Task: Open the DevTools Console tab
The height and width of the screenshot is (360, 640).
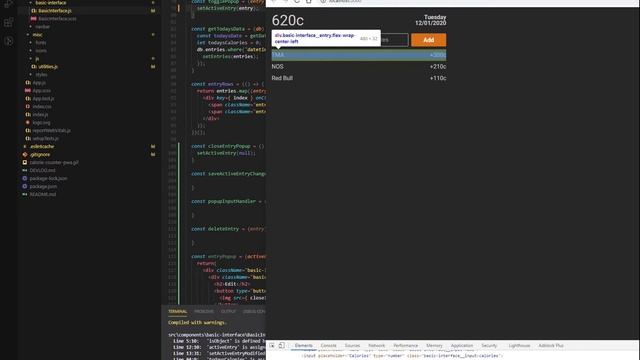Action: [329, 346]
